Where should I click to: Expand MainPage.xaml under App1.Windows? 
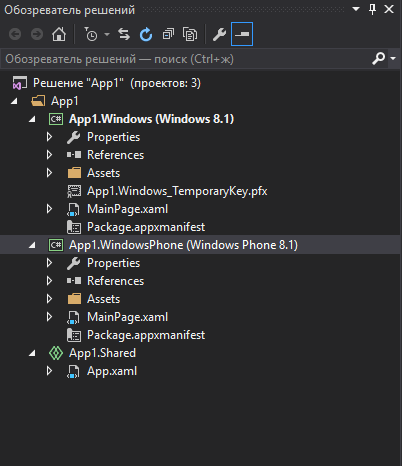pyautogui.click(x=49, y=209)
